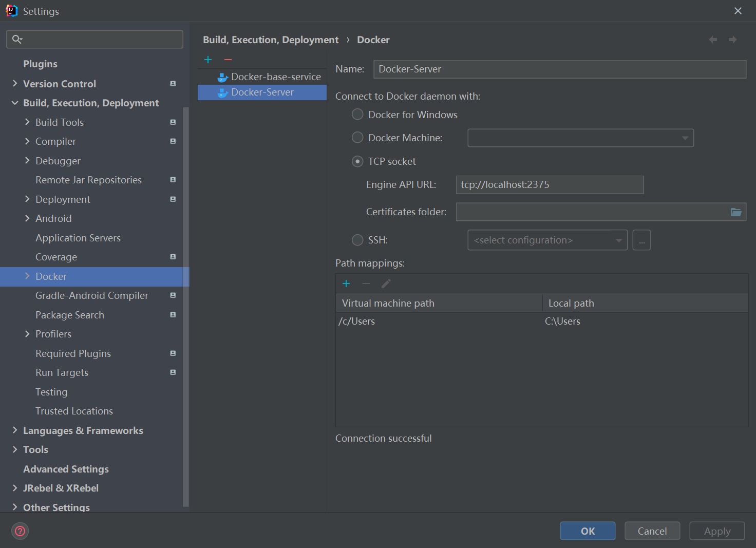Click the IntelliJ IDEA logo in title bar

click(11, 11)
